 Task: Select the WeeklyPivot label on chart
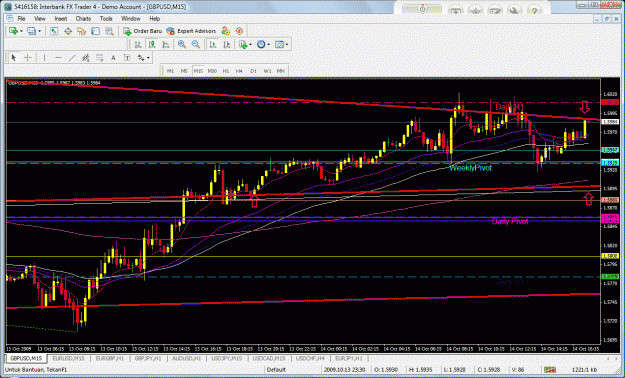(470, 168)
